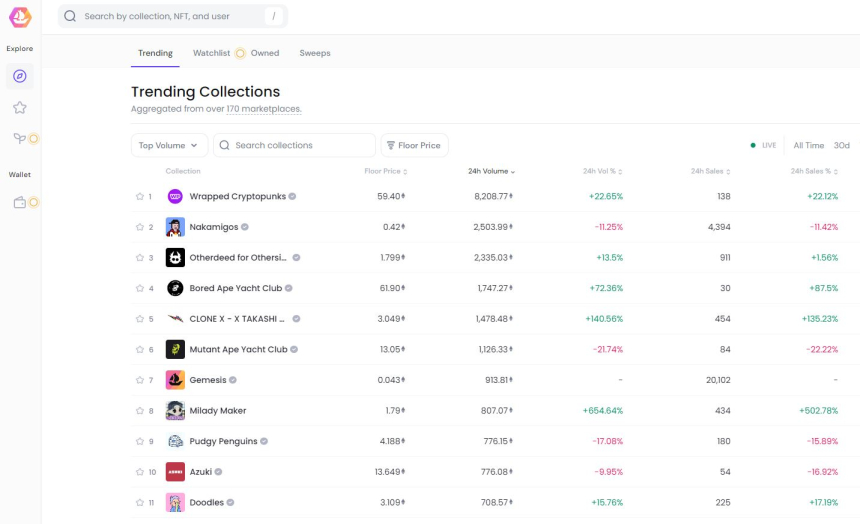Click the Search collections input field
This screenshot has height=524, width=860.
300,146
